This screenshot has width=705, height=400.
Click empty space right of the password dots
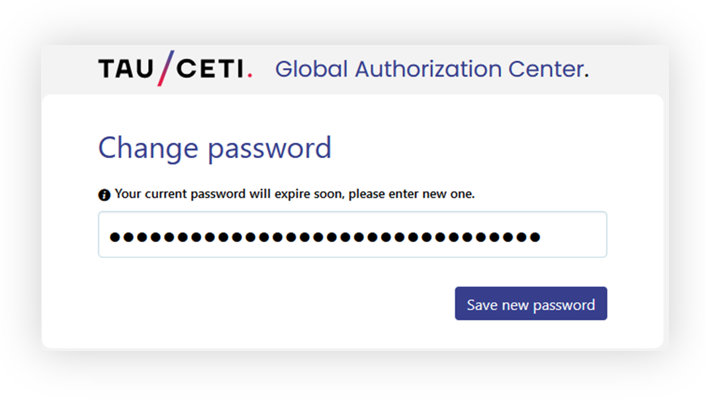click(x=573, y=235)
